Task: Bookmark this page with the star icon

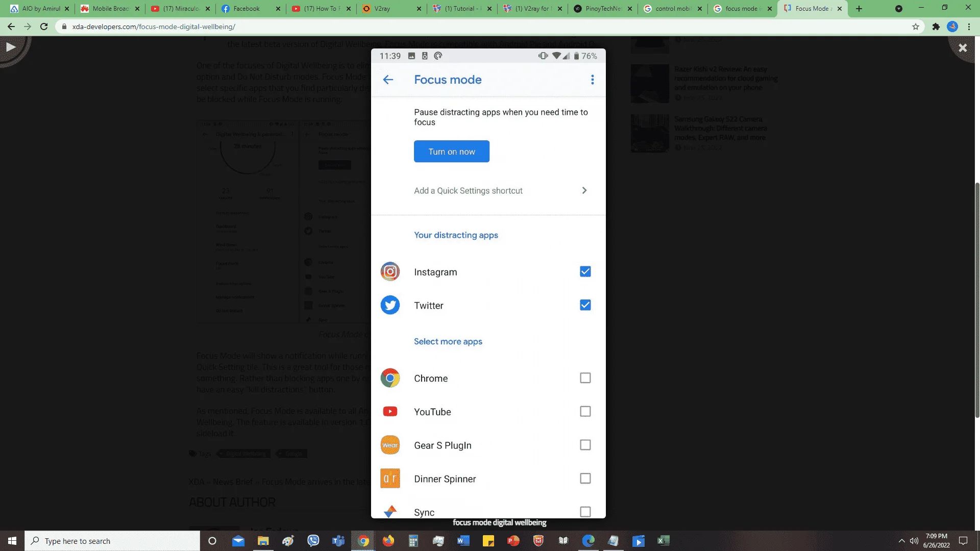Action: [x=916, y=27]
